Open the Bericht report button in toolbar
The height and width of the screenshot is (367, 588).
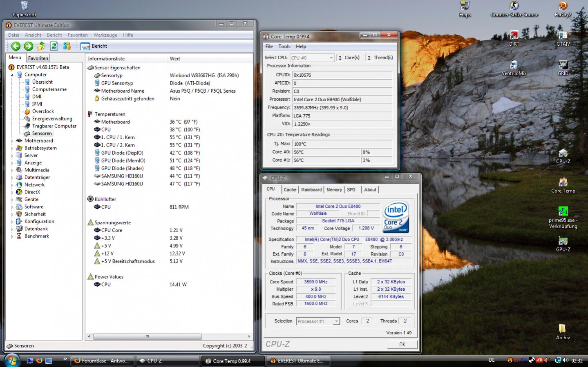pos(94,46)
